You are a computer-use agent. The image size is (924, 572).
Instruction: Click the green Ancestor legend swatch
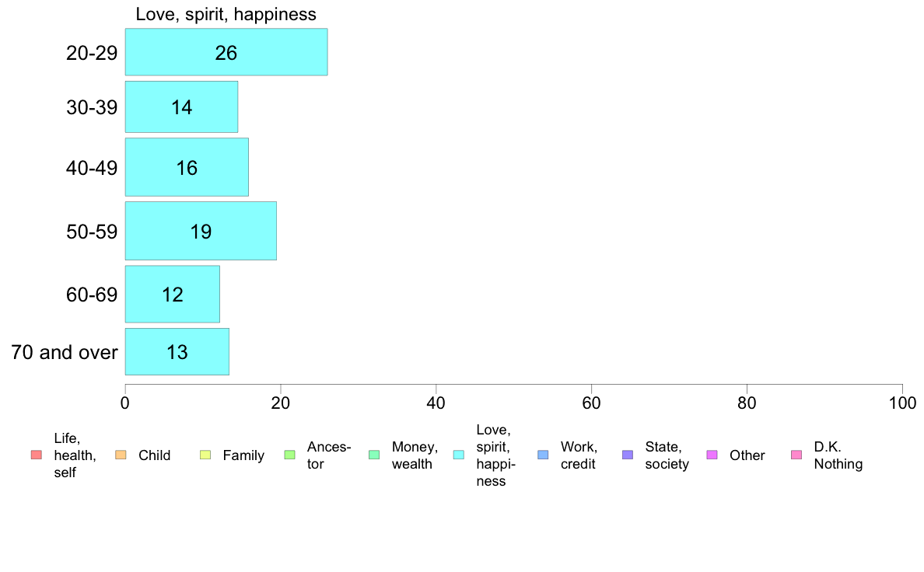point(289,455)
